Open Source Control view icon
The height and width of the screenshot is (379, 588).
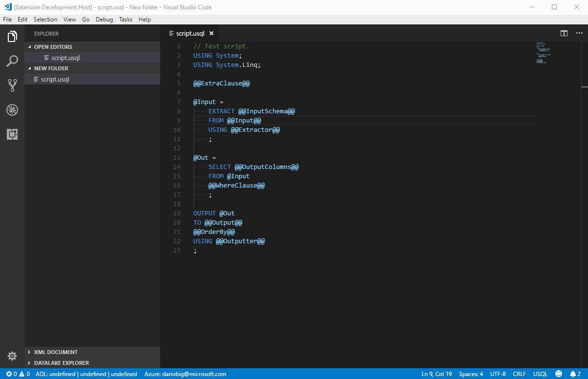coord(12,85)
